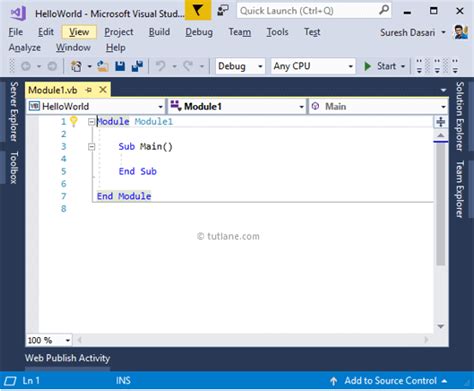Open the View menu
The image size is (474, 391).
click(x=79, y=32)
